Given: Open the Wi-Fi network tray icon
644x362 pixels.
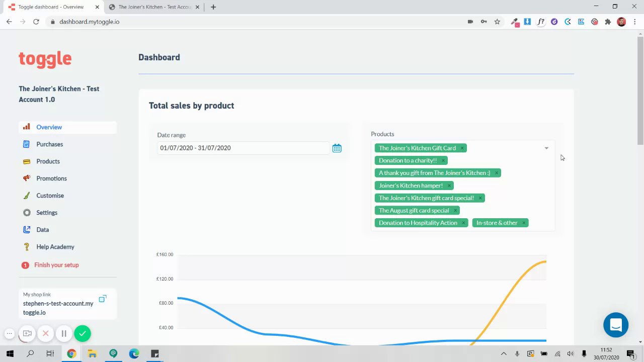Looking at the screenshot, I should (x=557, y=354).
